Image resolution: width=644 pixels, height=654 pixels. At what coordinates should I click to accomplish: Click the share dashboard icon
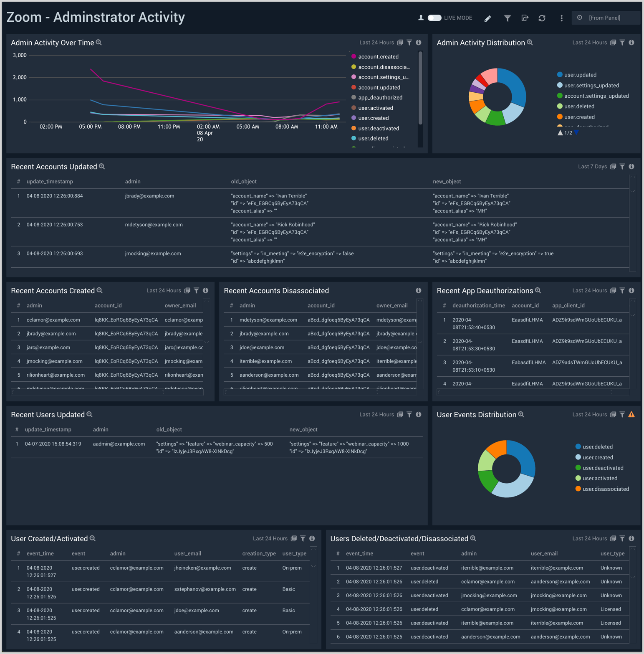click(x=525, y=18)
